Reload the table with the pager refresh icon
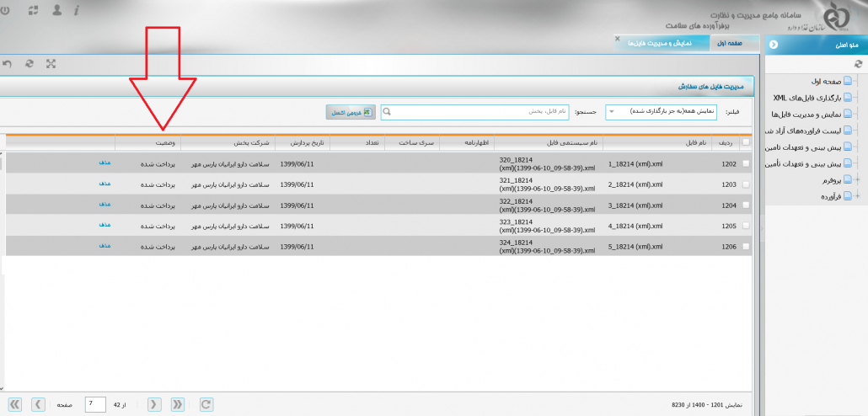The width and height of the screenshot is (868, 416). coord(206,405)
